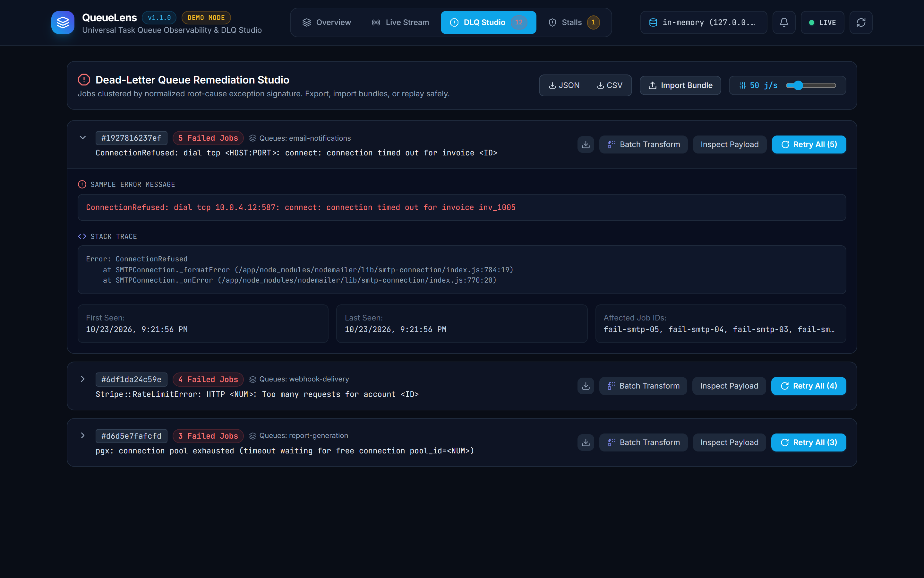Download cluster #1927816237ef bundle icon
Screen dimensions: 924x578
(586, 144)
